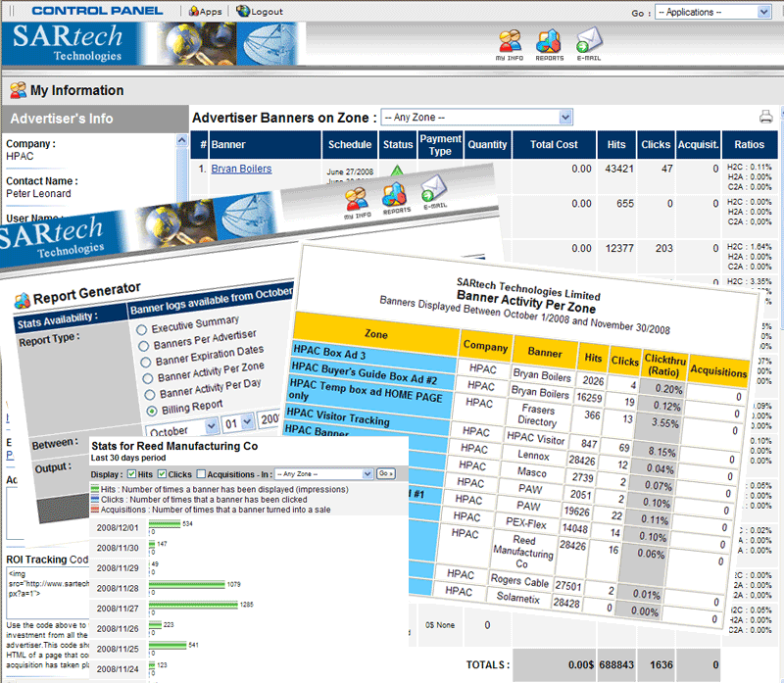Click the 2008/12/01 date row in Stats
The image size is (784, 683).
118,527
